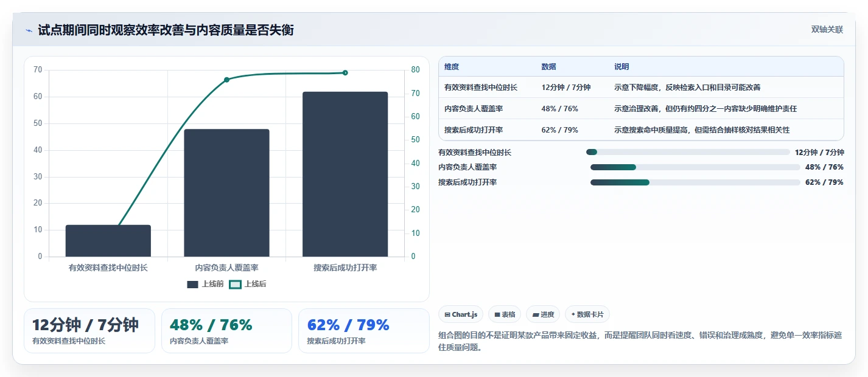Click progress value 62% / 79% at right
The width and height of the screenshot is (868, 377).
click(824, 182)
